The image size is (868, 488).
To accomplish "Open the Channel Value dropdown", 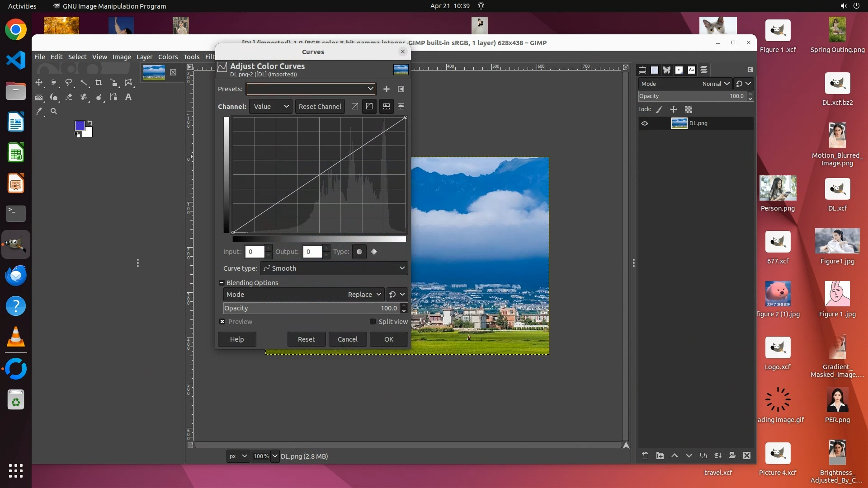I will pos(271,107).
